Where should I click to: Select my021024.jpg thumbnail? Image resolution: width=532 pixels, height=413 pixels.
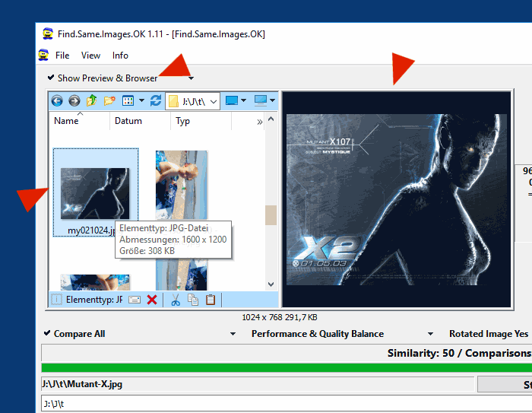(96, 192)
